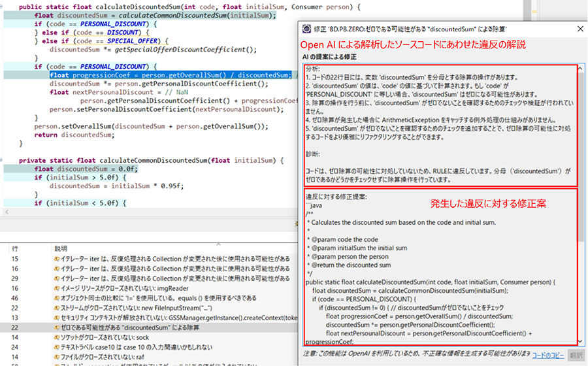Click the 分析: analysis text in AI panel
Viewport: 588px width, 366px height.
(x=313, y=69)
